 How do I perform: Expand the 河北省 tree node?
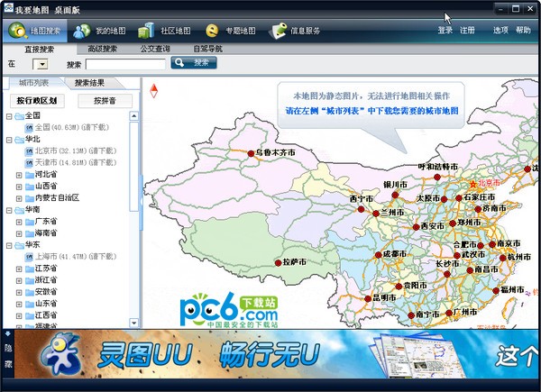tap(19, 174)
